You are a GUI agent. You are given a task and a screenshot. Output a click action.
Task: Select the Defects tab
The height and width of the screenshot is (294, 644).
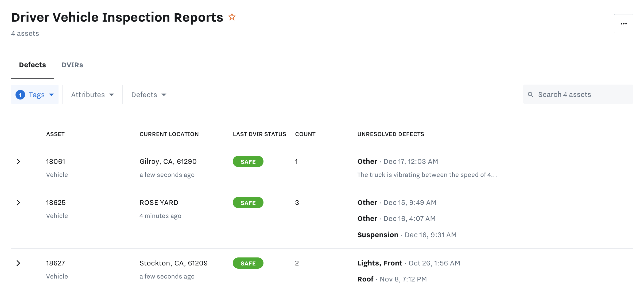[x=32, y=65]
